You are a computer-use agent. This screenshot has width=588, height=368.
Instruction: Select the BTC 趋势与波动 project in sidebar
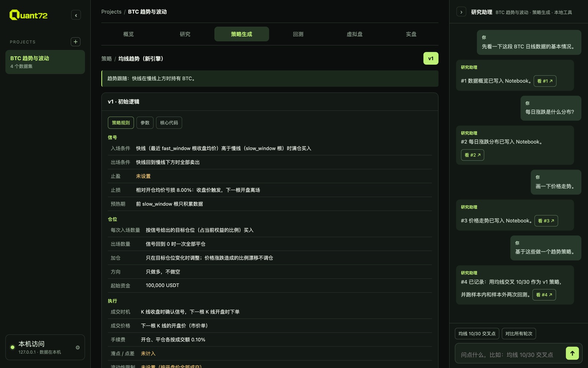(45, 62)
